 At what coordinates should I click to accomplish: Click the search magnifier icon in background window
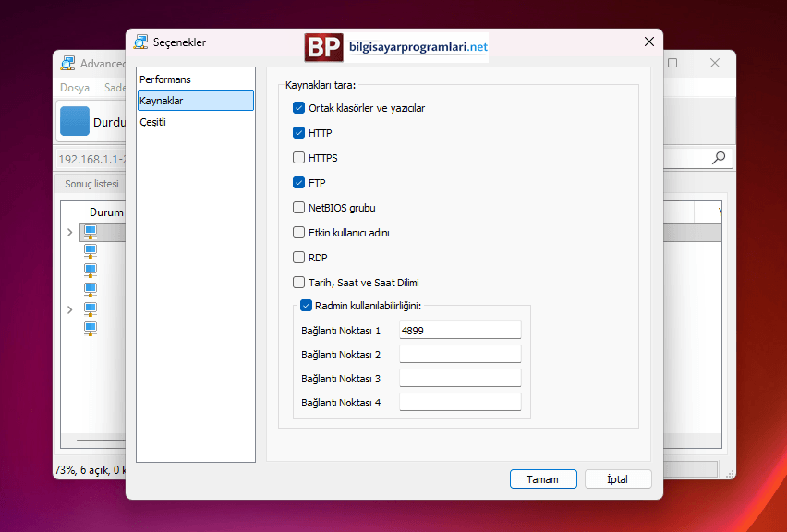click(x=719, y=158)
